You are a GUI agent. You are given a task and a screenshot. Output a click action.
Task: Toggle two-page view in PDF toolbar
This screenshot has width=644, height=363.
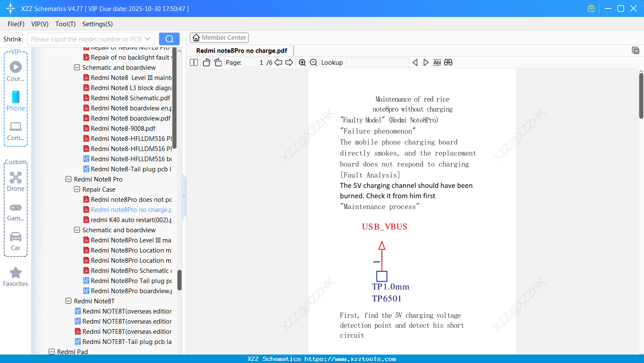(x=194, y=62)
